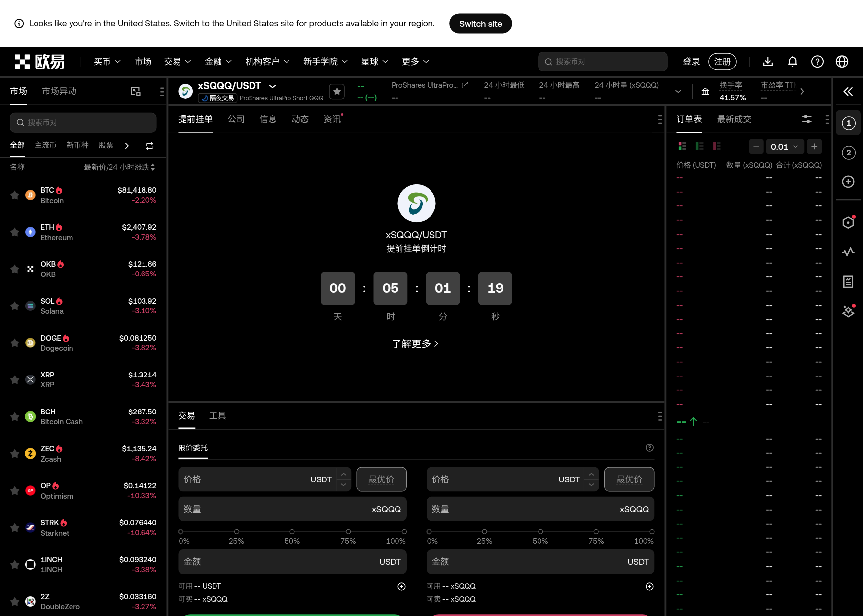This screenshot has width=863, height=616.
Task: Expand the xSQQQ/USDT pair selector dropdown
Action: [273, 86]
